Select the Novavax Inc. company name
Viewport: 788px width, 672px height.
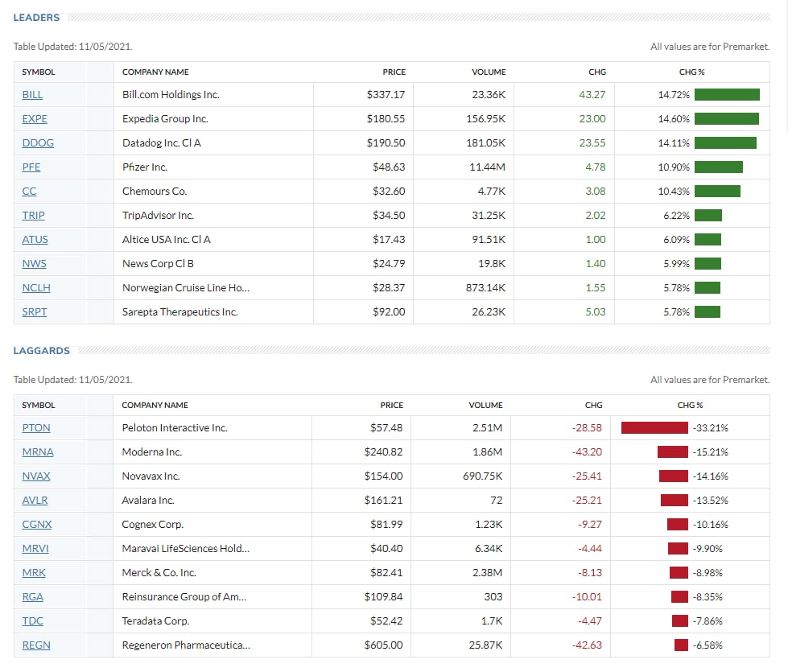point(151,476)
